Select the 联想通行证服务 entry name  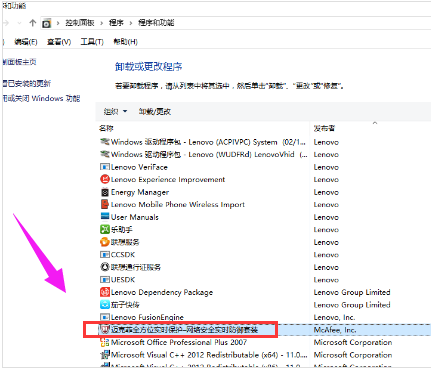136,267
